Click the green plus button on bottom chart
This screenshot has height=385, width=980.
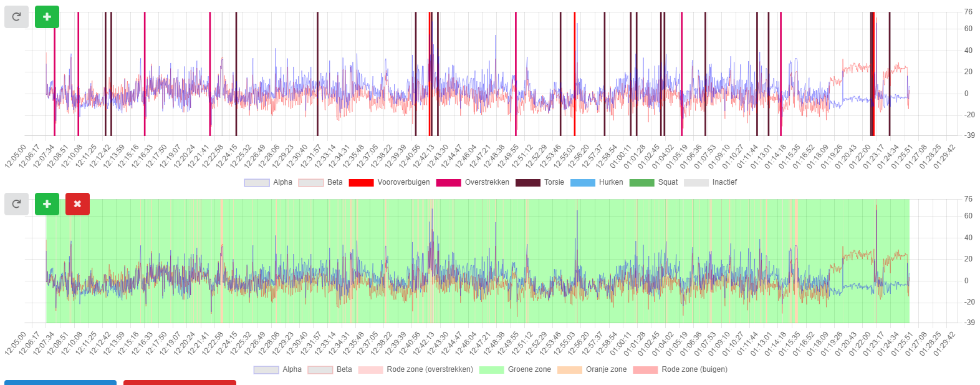click(x=47, y=204)
